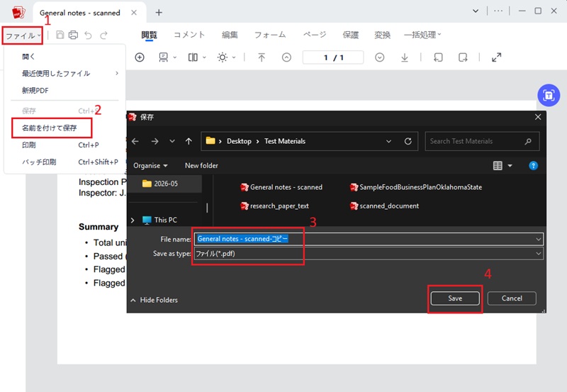567x392 pixels.
Task: Select the research_paper_text file
Action: pos(274,206)
